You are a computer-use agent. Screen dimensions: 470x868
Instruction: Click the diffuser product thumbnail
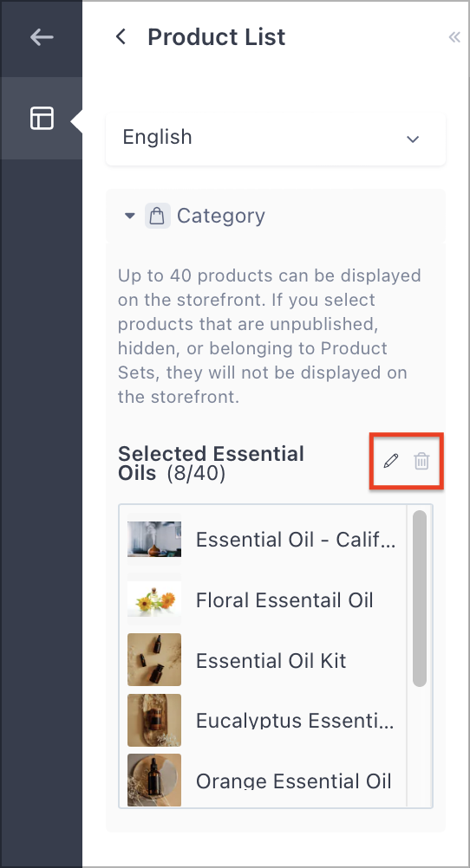click(154, 539)
